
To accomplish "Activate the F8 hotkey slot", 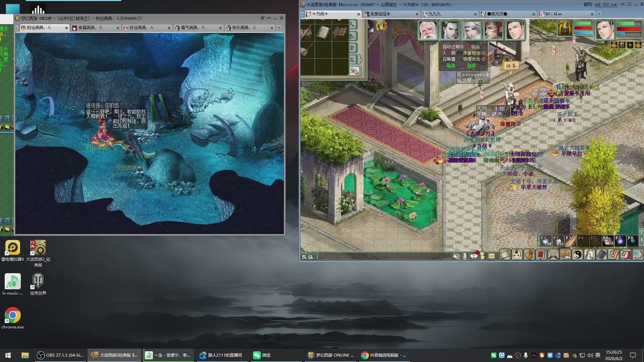I will click(632, 241).
